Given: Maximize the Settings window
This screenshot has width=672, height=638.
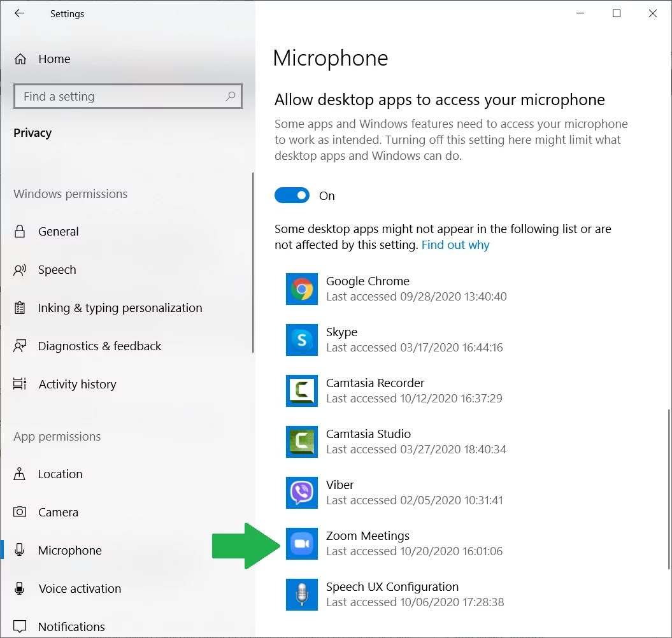Looking at the screenshot, I should click(617, 13).
